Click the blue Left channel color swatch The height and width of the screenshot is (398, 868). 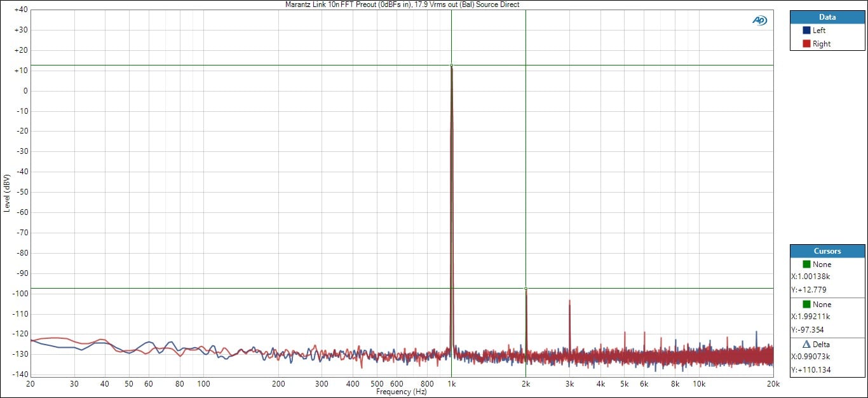[806, 31]
